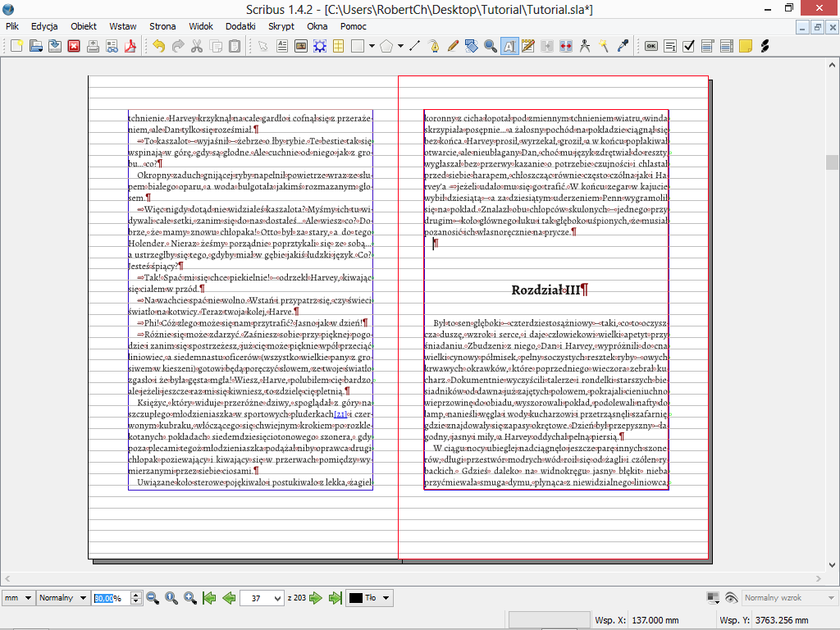Select the Bezier curve pen tool
840x630 pixels.
coord(434,46)
